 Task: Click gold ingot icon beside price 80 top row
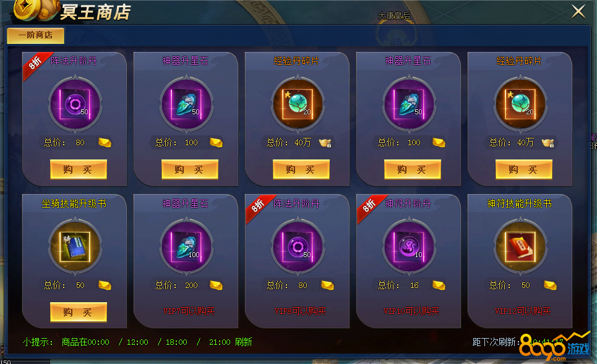click(105, 143)
